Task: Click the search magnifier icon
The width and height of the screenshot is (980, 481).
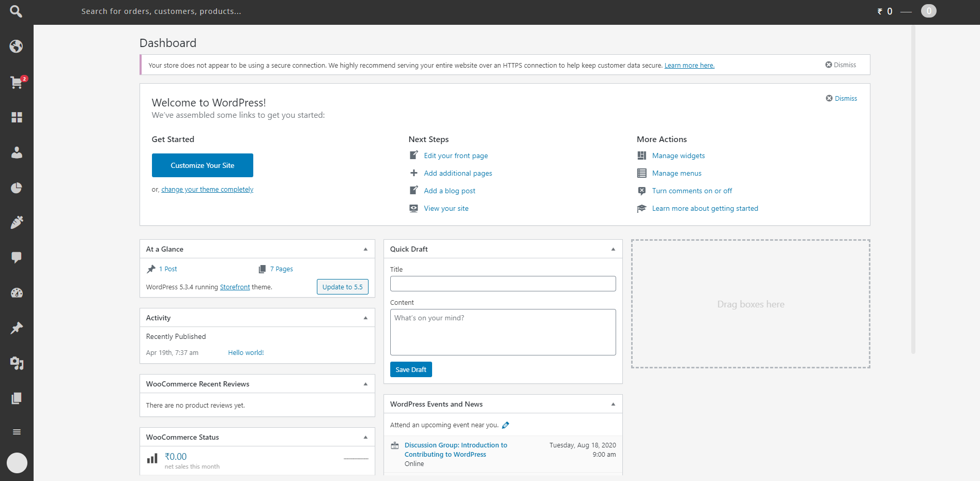Action: 16,11
